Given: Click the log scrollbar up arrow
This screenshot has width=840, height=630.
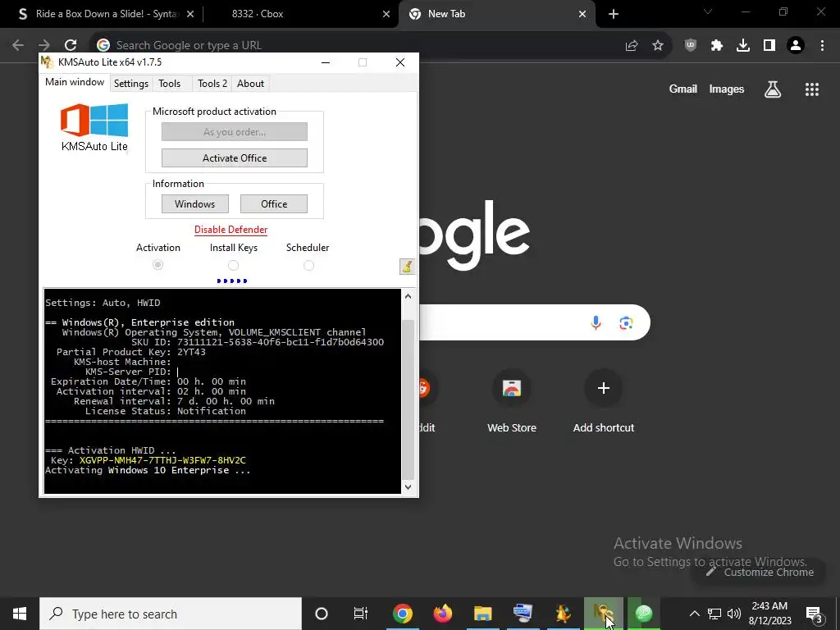Looking at the screenshot, I should tap(409, 296).
